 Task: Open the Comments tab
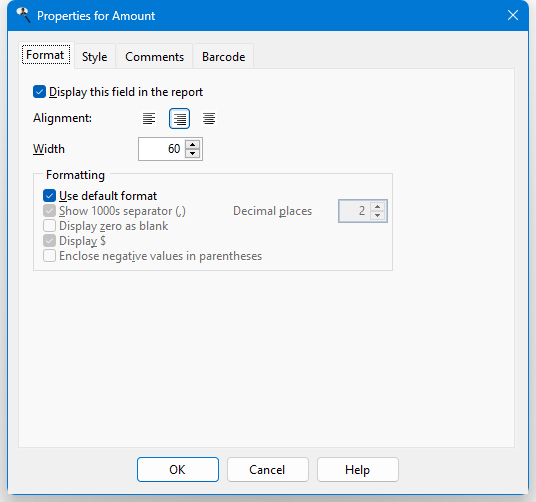tap(155, 57)
